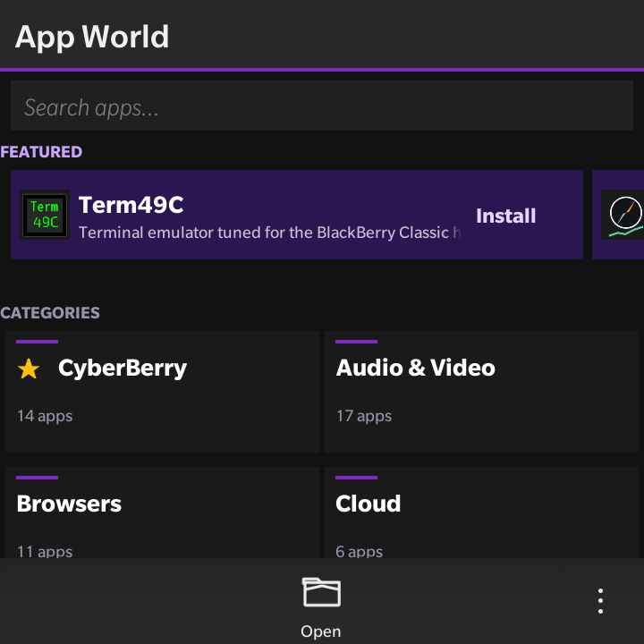Click the Term49C terminal app icon
The width and height of the screenshot is (644, 644).
[45, 215]
